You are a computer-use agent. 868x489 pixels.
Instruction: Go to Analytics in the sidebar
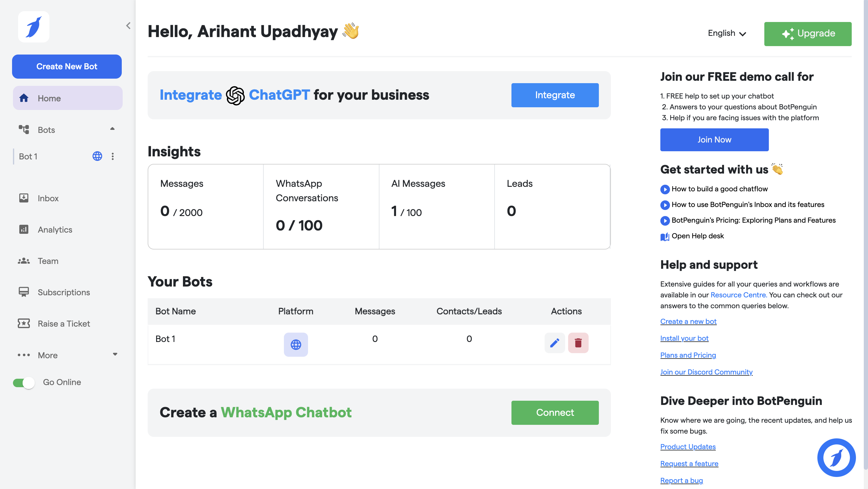point(55,230)
